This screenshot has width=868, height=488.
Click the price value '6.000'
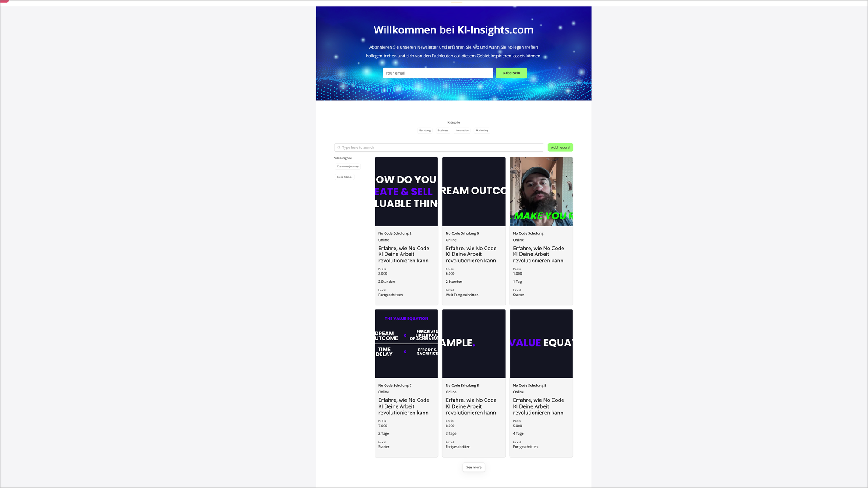450,274
